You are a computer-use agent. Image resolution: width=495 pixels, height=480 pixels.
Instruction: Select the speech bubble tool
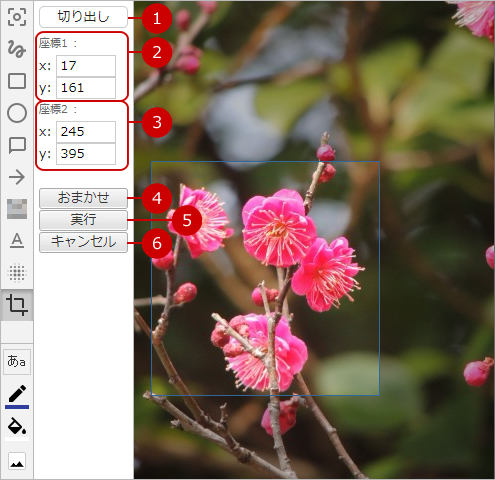(x=17, y=145)
